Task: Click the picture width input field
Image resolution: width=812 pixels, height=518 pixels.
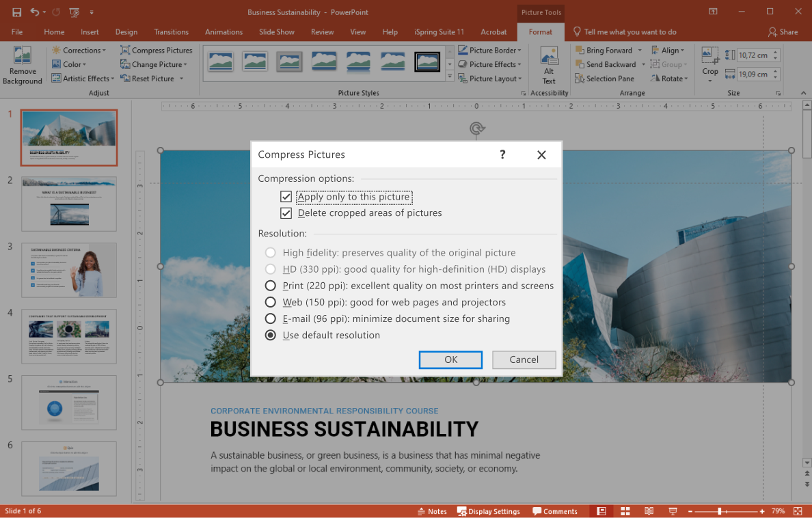Action: pos(753,74)
